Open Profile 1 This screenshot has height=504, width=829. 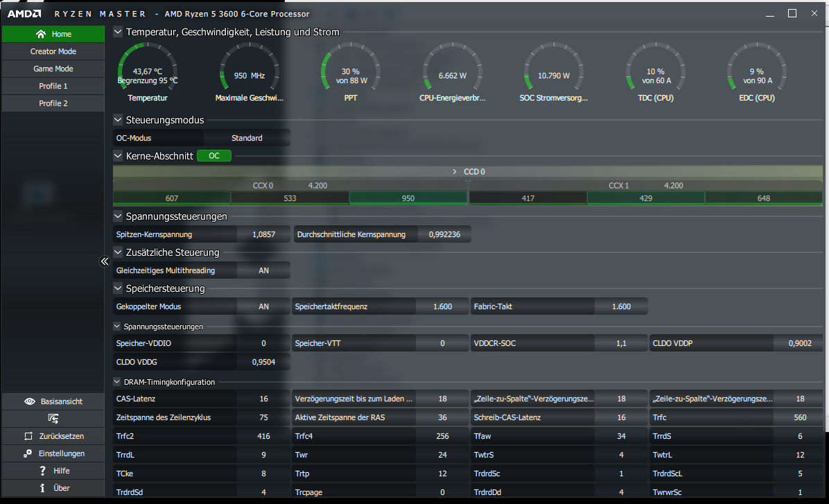53,86
